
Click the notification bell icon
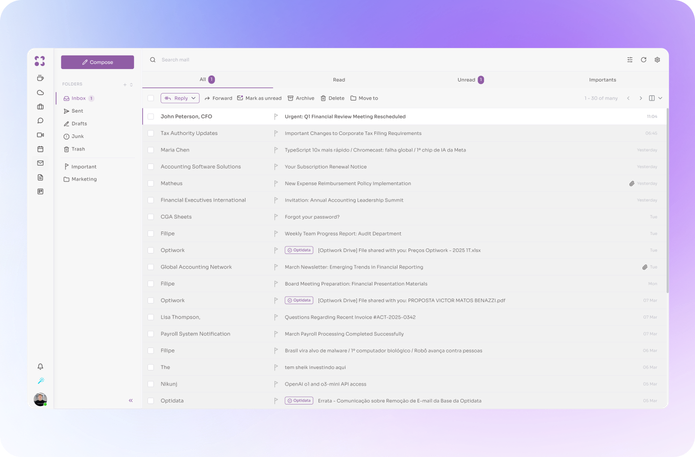coord(40,366)
